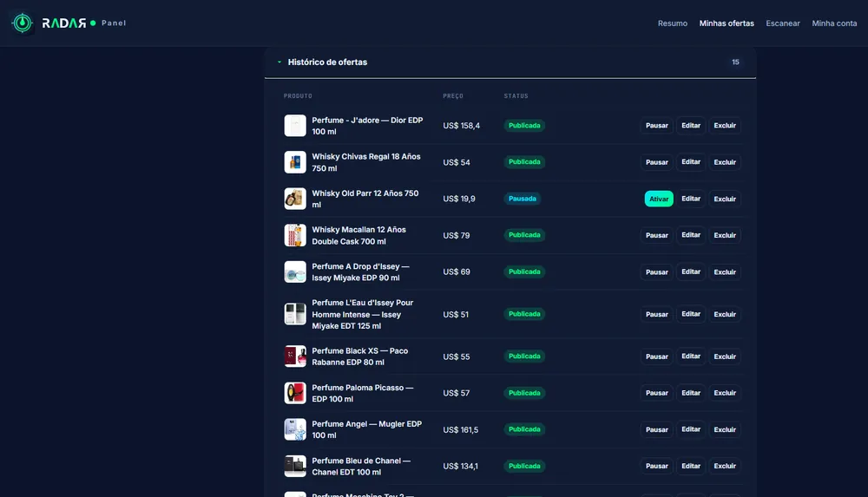Delete the Angel Mugler offer
Viewport: 868px width, 497px height.
point(725,429)
